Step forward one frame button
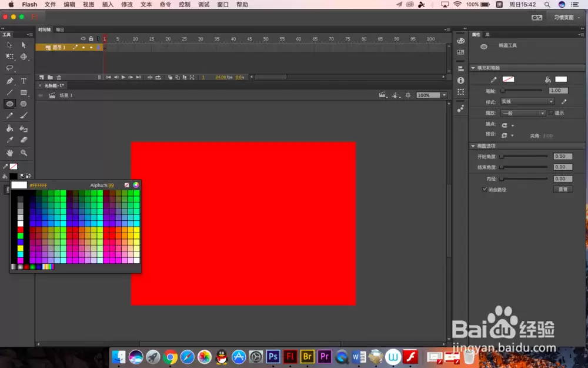Viewport: 588px width, 368px height. pos(131,77)
